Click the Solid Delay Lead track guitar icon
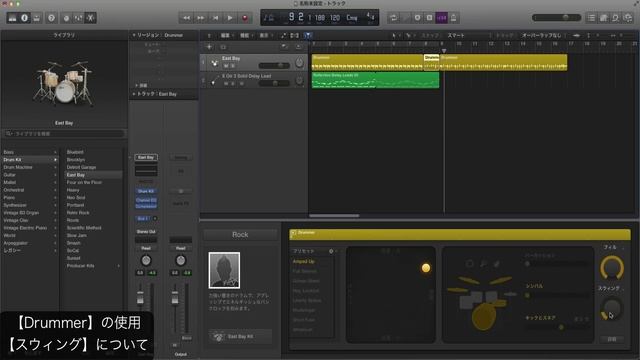Viewport: 640px width, 360px height. tap(214, 81)
